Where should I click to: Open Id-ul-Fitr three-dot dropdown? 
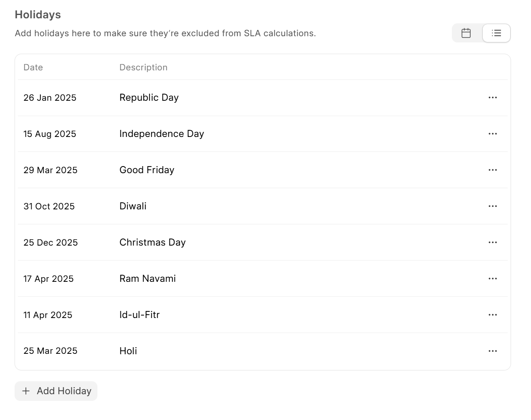493,315
